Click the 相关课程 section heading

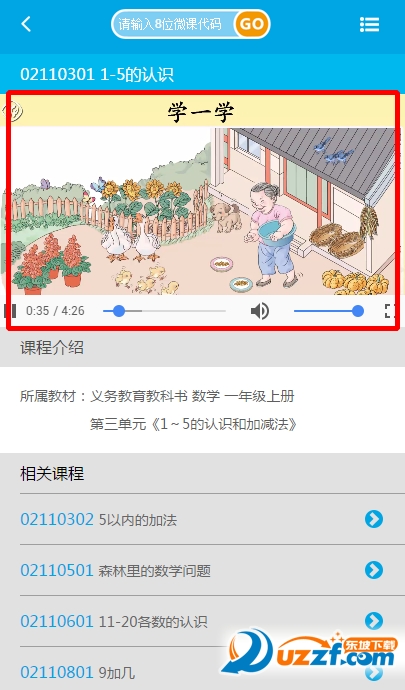pos(52,473)
